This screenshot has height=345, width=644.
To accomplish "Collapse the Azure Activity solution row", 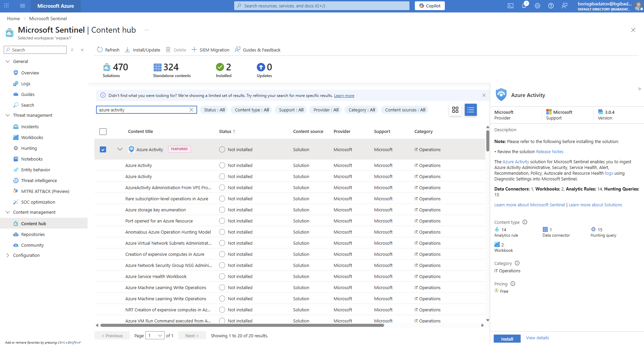I will [x=120, y=149].
